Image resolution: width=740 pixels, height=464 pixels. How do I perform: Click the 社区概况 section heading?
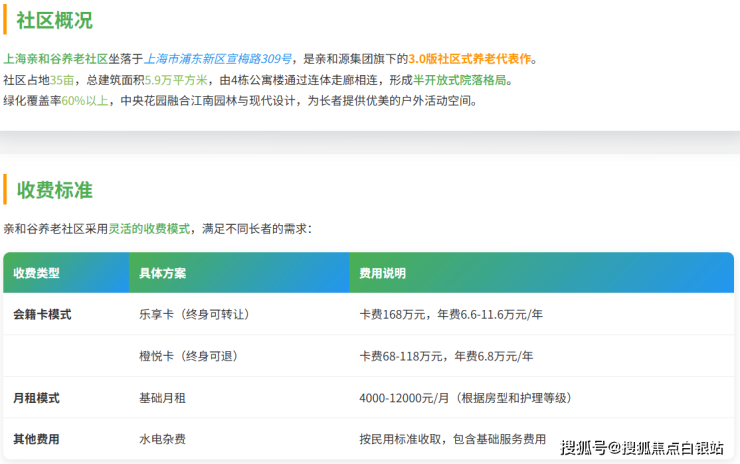click(x=56, y=19)
